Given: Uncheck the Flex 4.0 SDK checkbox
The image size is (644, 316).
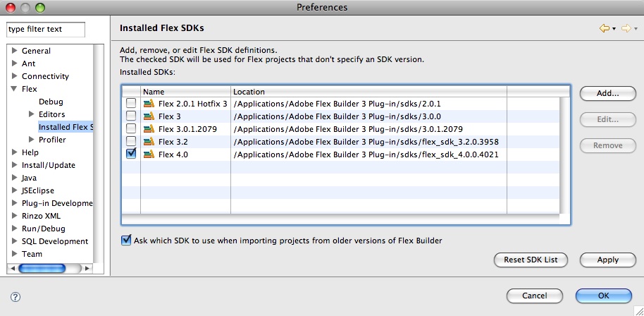Looking at the screenshot, I should pos(131,154).
